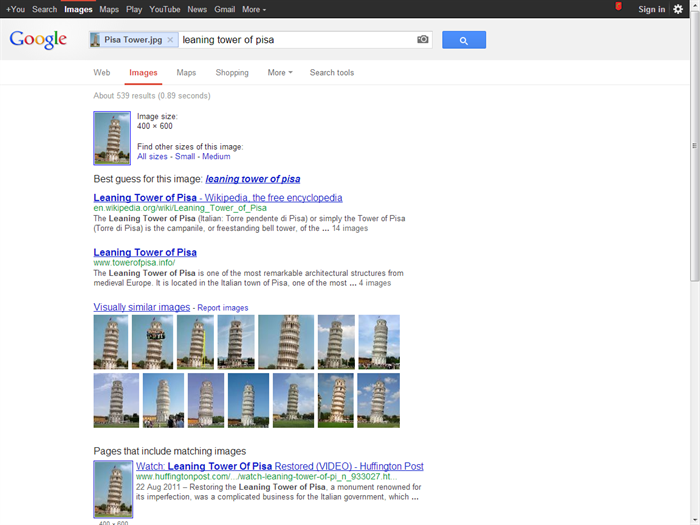Click into the search text field
This screenshot has width=700, height=525.
pos(297,40)
